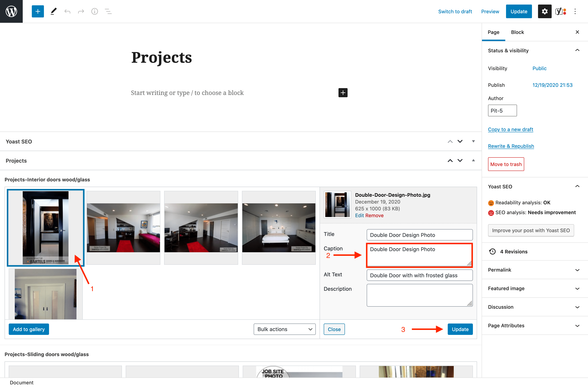Screen dimensions: 588x387
Task: Click the 4 Revisions history item
Action: coord(513,251)
